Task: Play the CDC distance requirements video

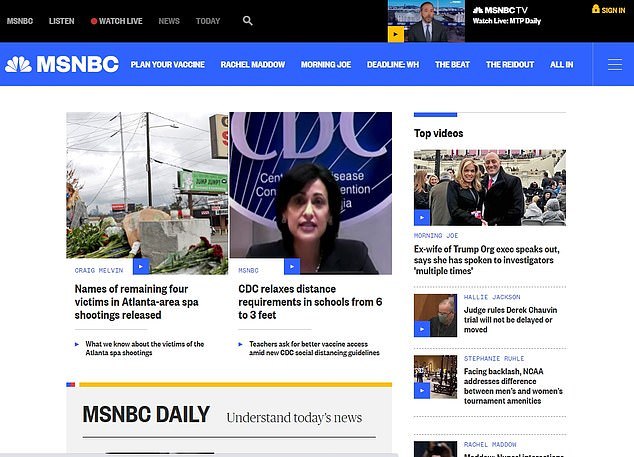Action: pos(292,267)
